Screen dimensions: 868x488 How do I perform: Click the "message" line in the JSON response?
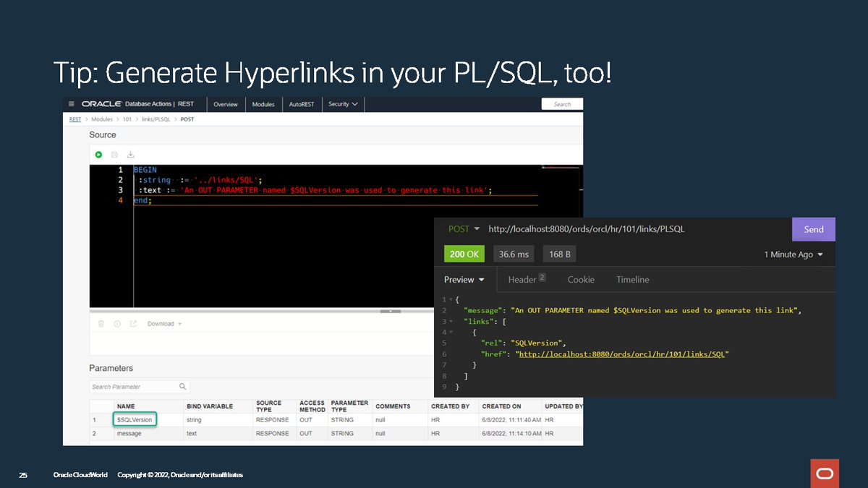point(633,310)
